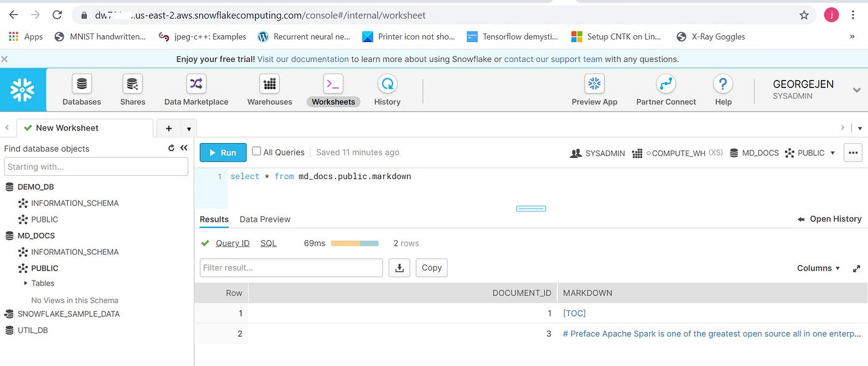Viewport: 868px width, 366px height.
Task: Show more bookmarks with the chevron
Action: 852,37
